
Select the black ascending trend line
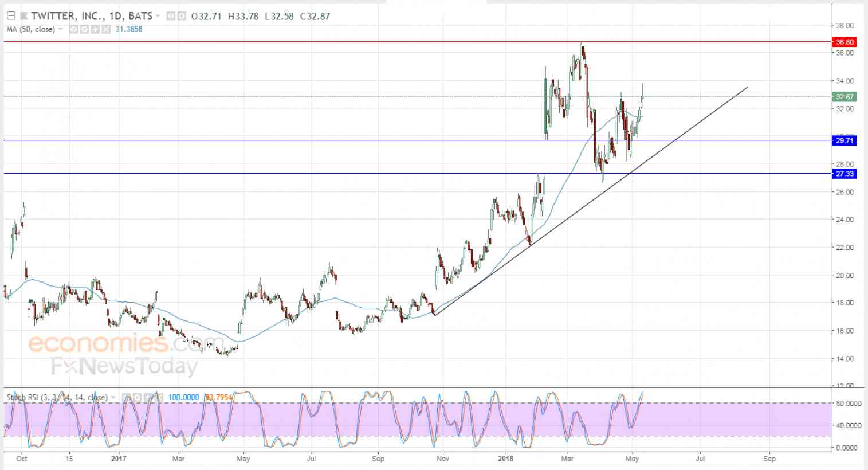click(x=591, y=201)
